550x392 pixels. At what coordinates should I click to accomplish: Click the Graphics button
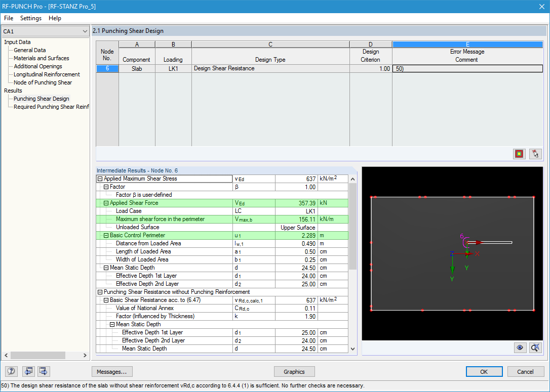click(x=294, y=372)
